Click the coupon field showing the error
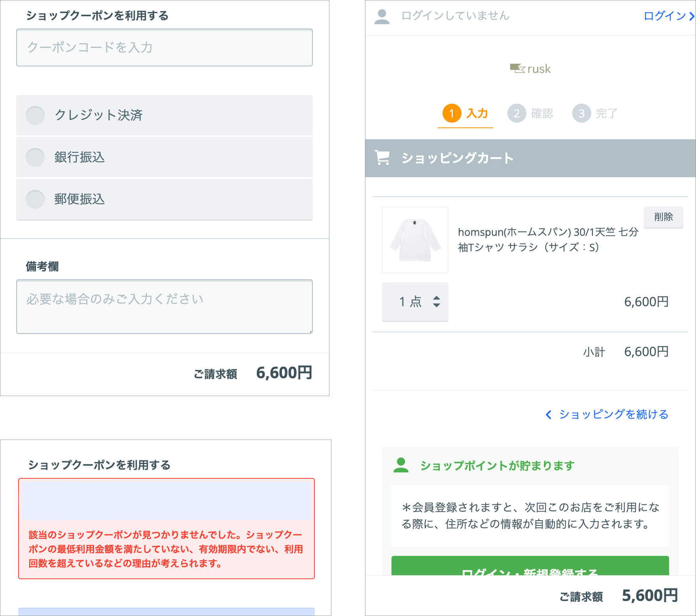696x616 pixels. 166,500
